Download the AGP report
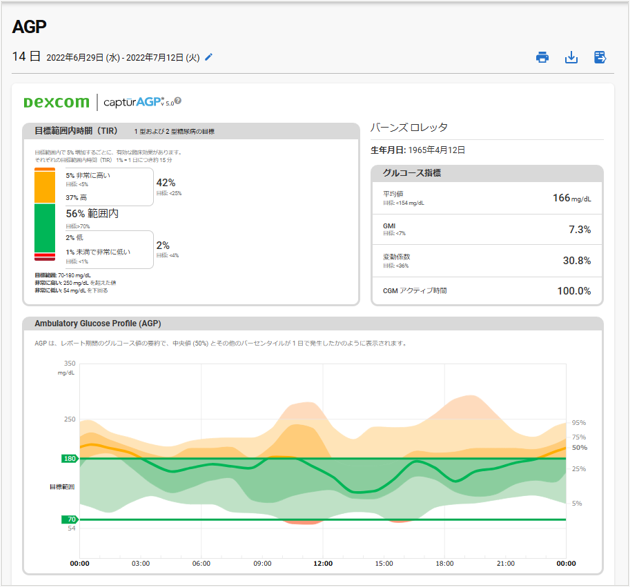Image resolution: width=630 pixels, height=587 pixels. (x=571, y=57)
